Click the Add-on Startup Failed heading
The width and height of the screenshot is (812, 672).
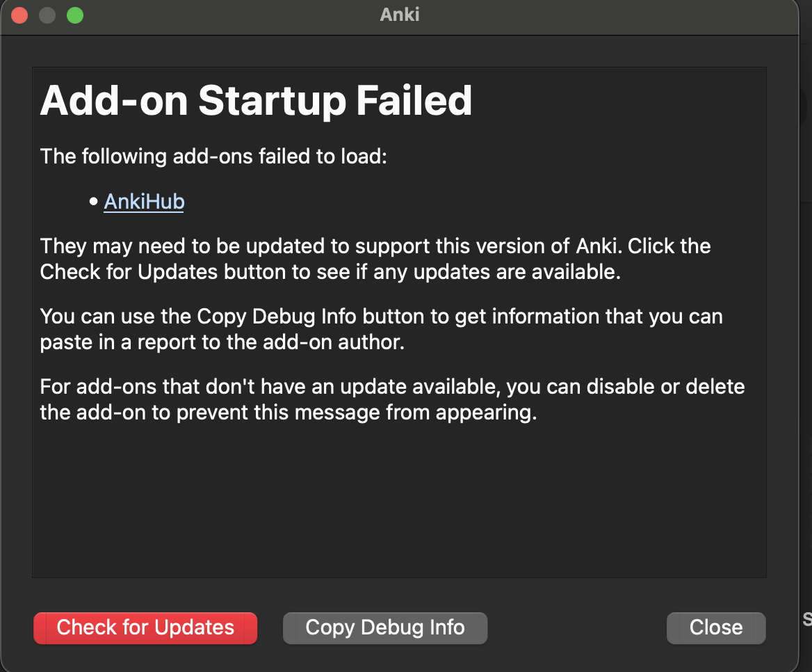(256, 100)
